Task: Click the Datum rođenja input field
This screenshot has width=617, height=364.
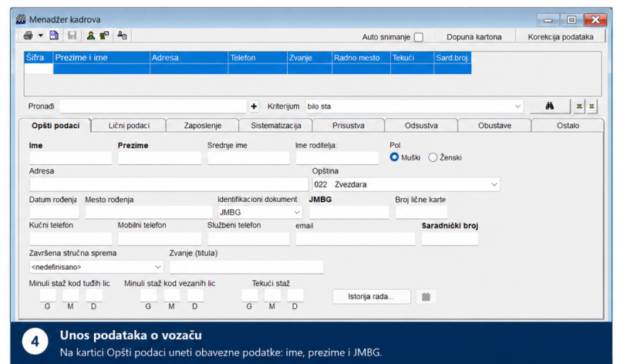Action: pyautogui.click(x=54, y=213)
